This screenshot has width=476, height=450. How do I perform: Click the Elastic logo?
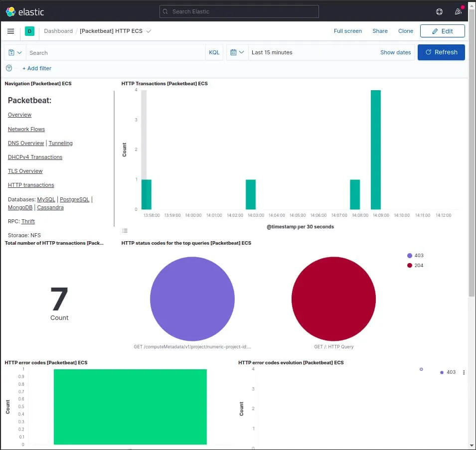25,12
